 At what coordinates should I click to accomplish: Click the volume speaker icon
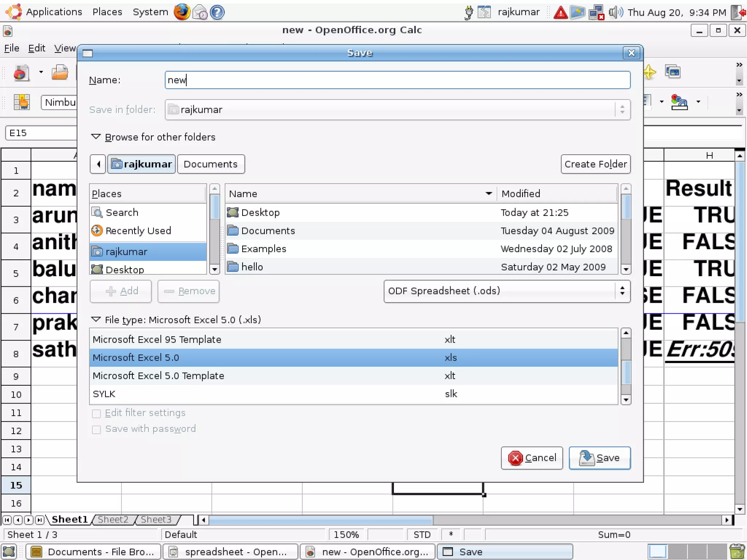[x=615, y=12]
